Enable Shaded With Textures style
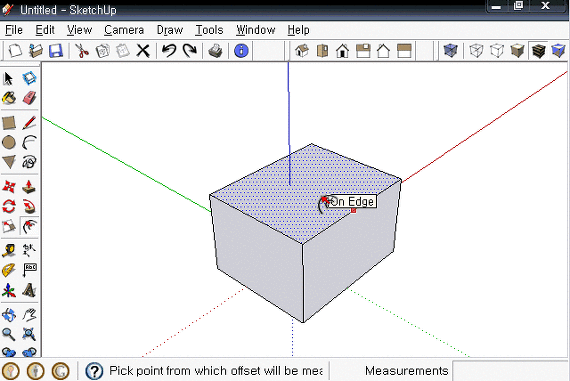Viewport: 570px width, 381px height. click(538, 51)
